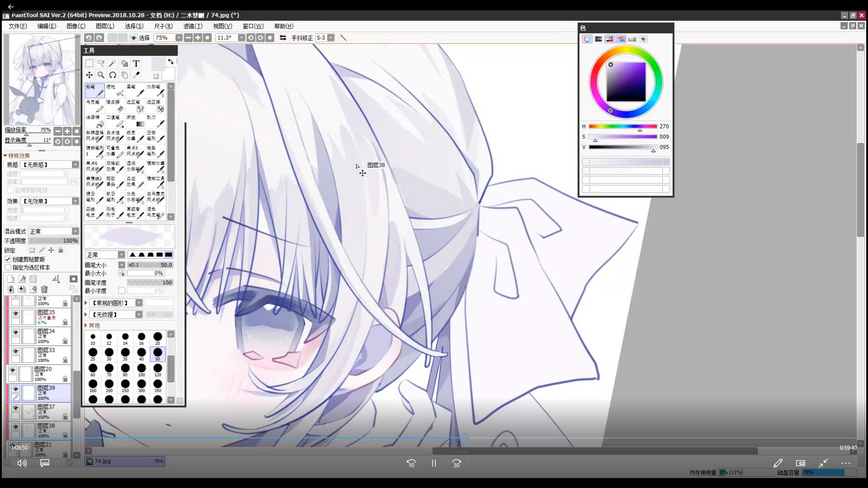Image resolution: width=868 pixels, height=488 pixels.
Task: Select the Magic Wand tool
Action: point(112,63)
